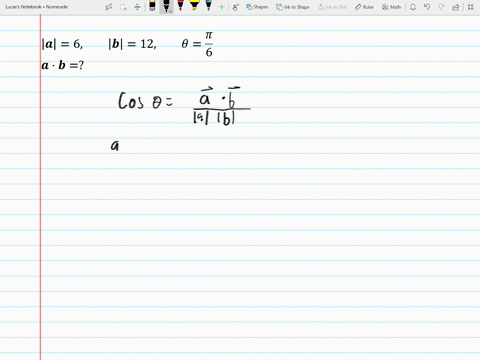Screen dimensions: 480x360
Task: Toggle the Ruler
Action: [364, 7]
